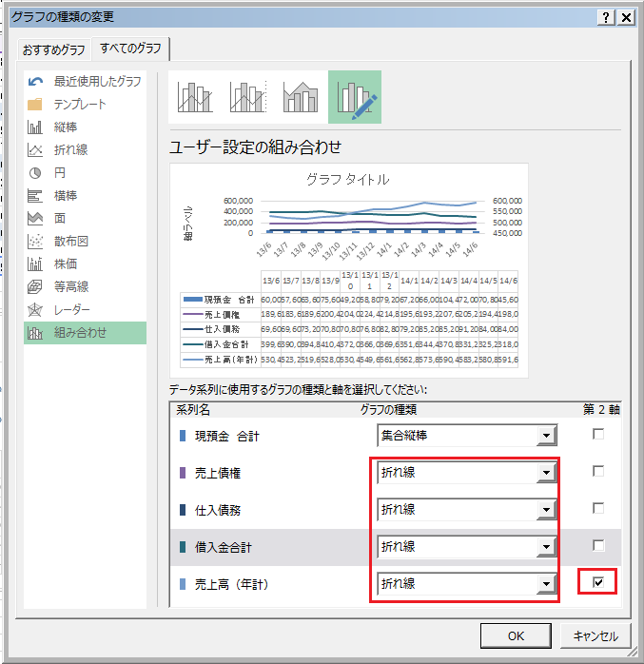Choose the column-line on secondary axis icon

pyautogui.click(x=247, y=97)
